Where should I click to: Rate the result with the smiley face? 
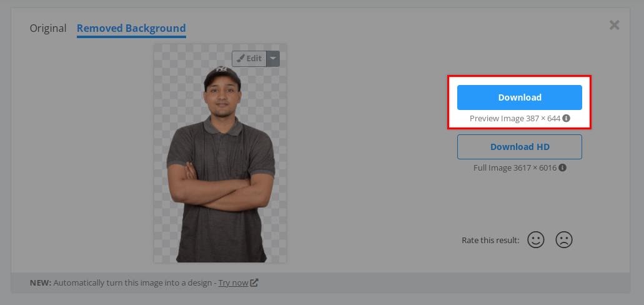536,239
